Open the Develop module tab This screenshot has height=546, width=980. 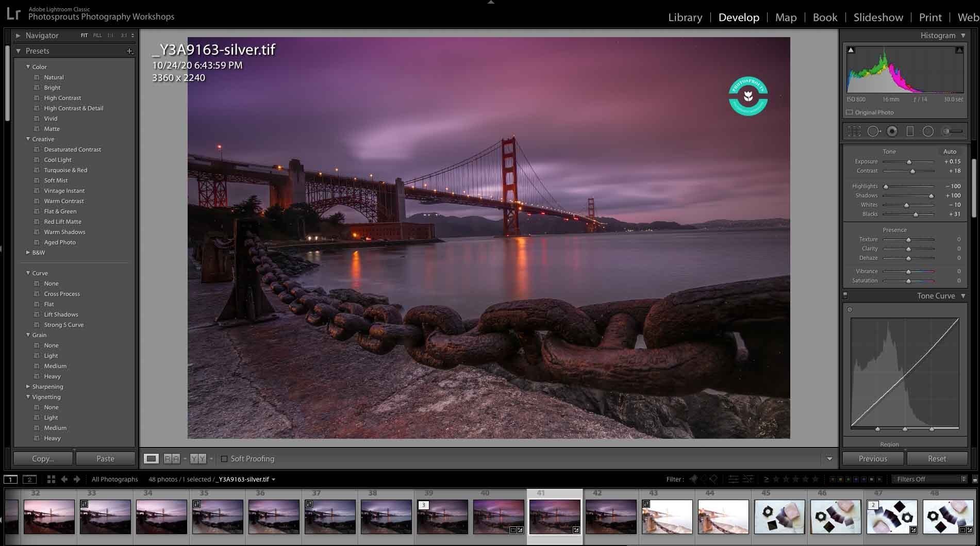[x=739, y=17]
